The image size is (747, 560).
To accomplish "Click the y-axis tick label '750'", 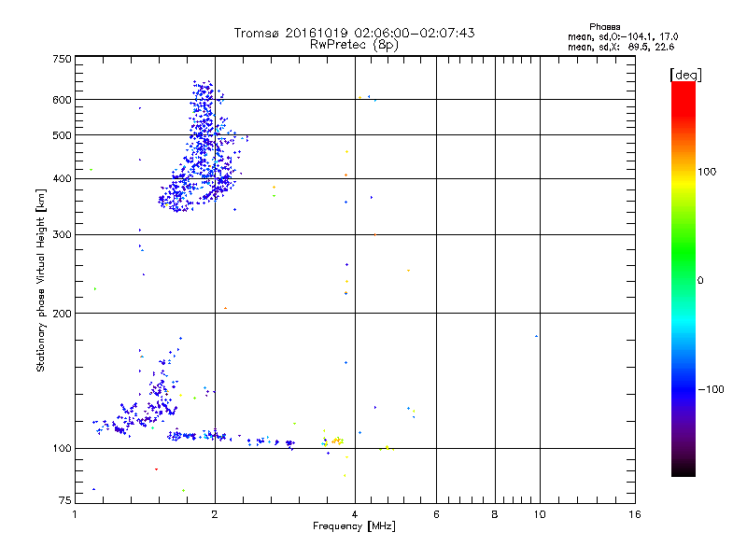I will (62, 59).
